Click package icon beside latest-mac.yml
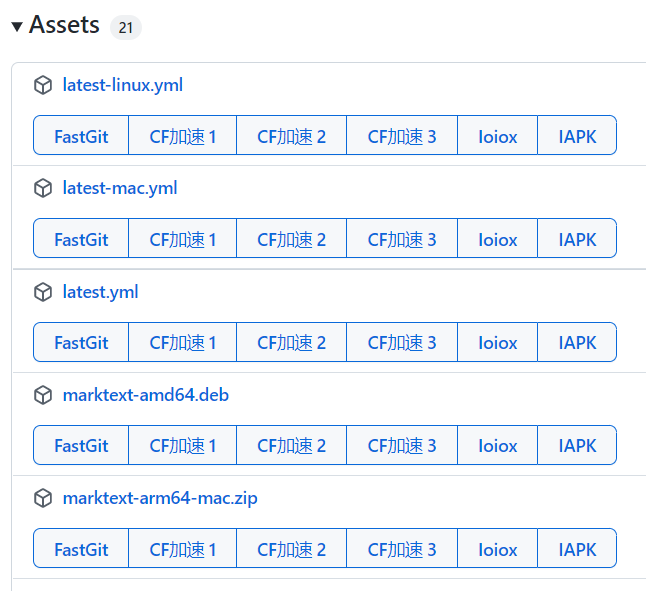The image size is (646, 591). click(43, 188)
